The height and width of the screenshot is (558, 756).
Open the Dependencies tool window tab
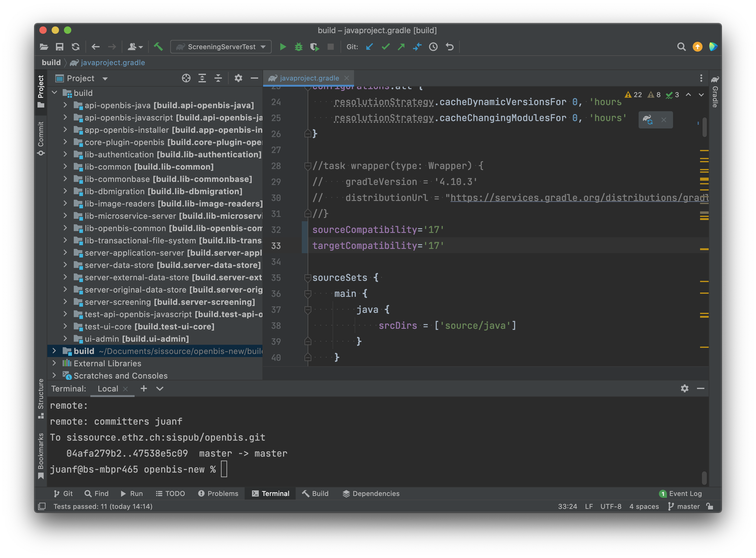pos(371,494)
